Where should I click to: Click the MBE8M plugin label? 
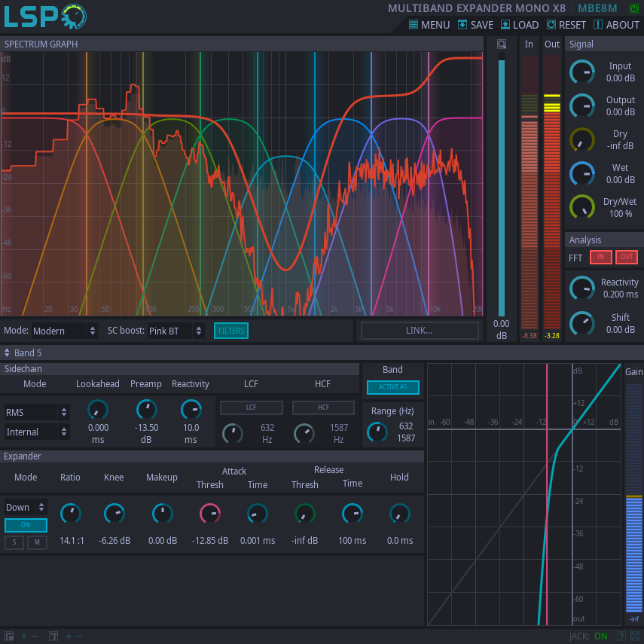597,8
